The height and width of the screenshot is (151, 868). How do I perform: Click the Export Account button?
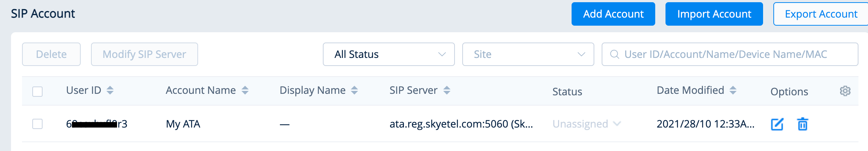[x=821, y=14]
